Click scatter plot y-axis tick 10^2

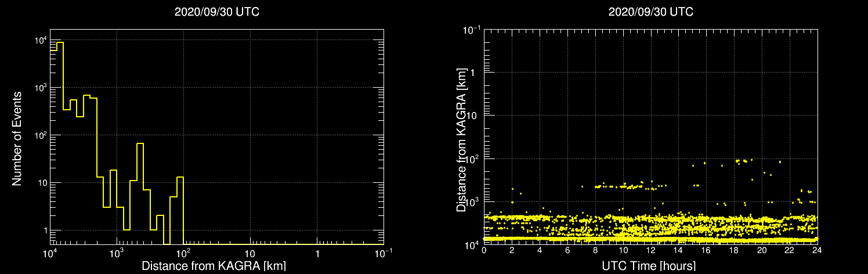point(473,158)
